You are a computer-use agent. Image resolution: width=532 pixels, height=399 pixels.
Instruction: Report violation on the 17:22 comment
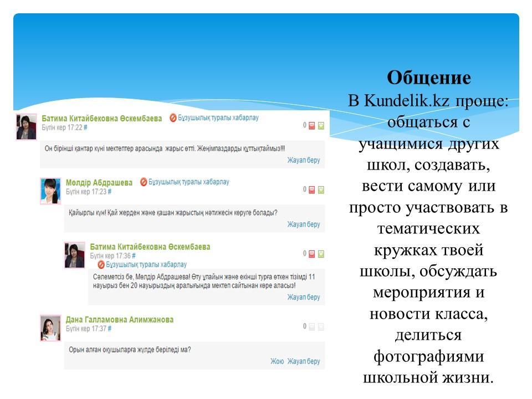[214, 117]
